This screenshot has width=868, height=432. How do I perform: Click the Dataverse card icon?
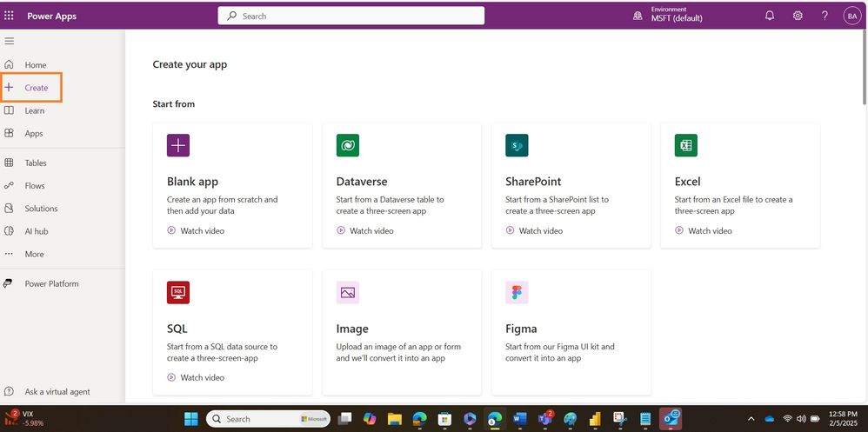[348, 145]
